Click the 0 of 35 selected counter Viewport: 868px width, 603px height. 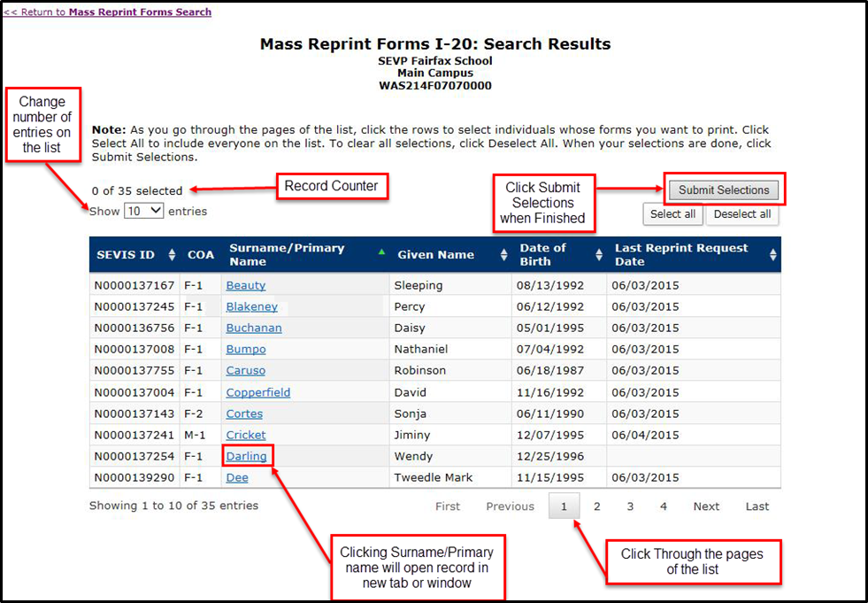(x=137, y=190)
